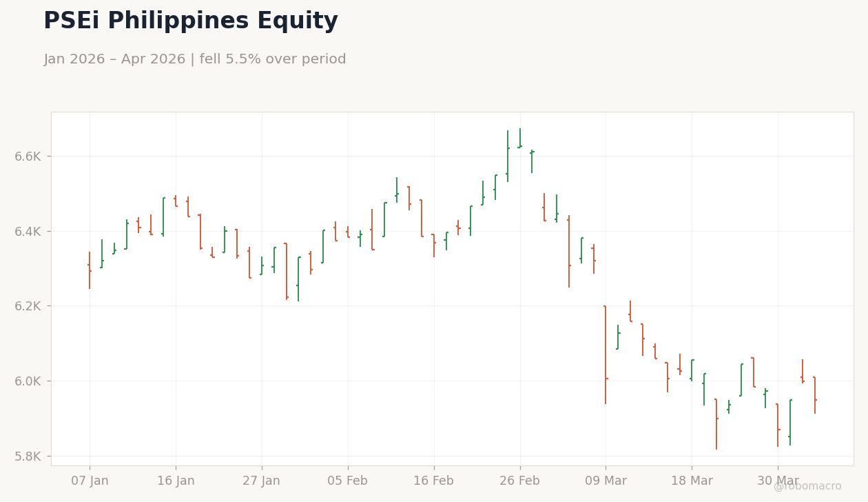This screenshot has width=868, height=502.
Task: Click the 18 Mar date label
Action: (x=692, y=481)
